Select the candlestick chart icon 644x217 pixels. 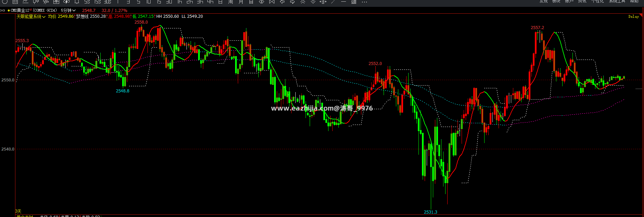click(36, 2)
